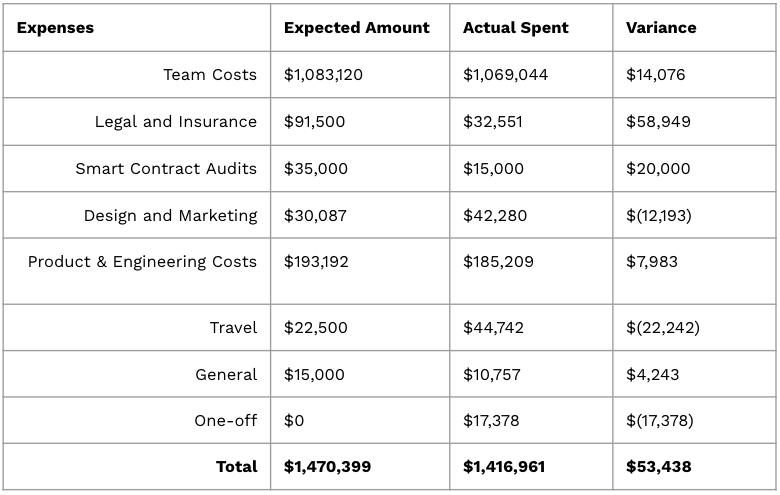Click the bold Total row label

(236, 467)
